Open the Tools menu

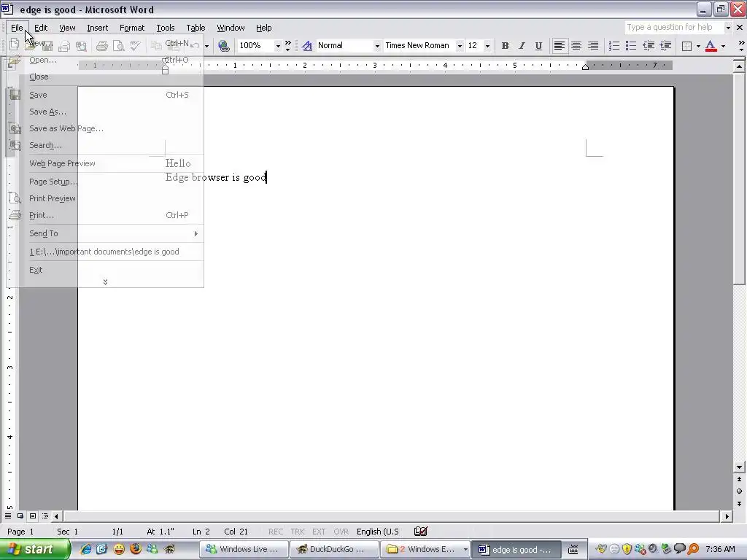pyautogui.click(x=166, y=28)
